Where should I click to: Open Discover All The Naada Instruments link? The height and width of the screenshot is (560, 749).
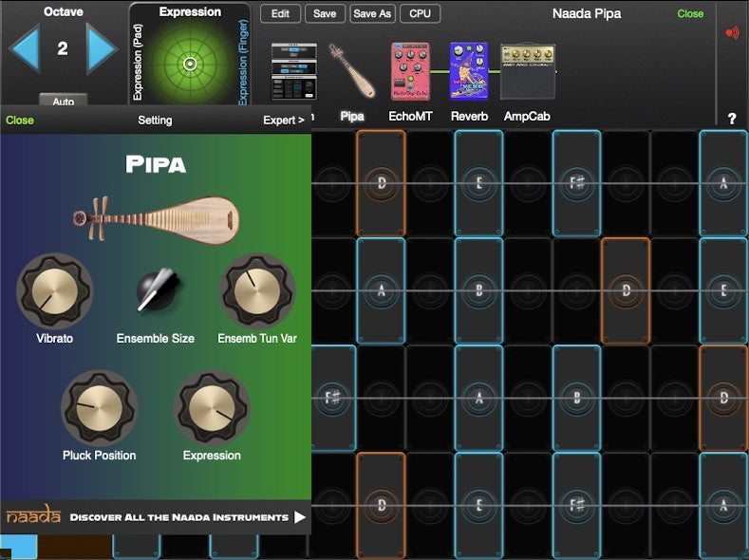[x=178, y=517]
